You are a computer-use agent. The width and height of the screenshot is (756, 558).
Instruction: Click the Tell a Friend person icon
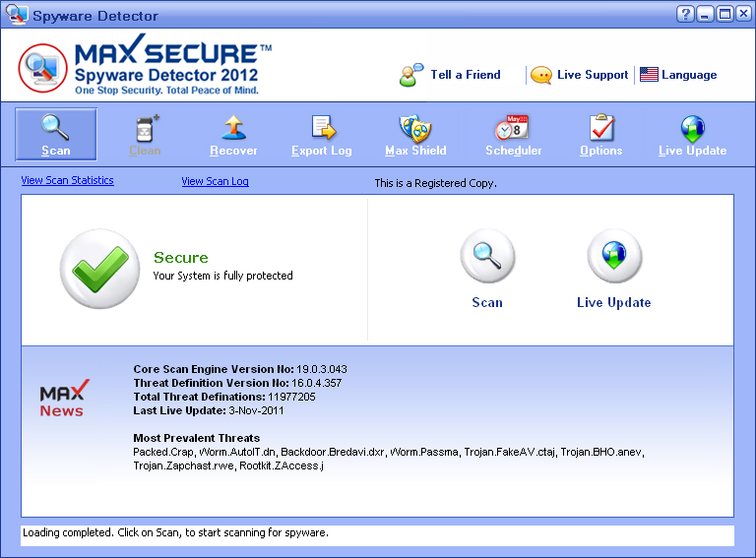click(410, 75)
